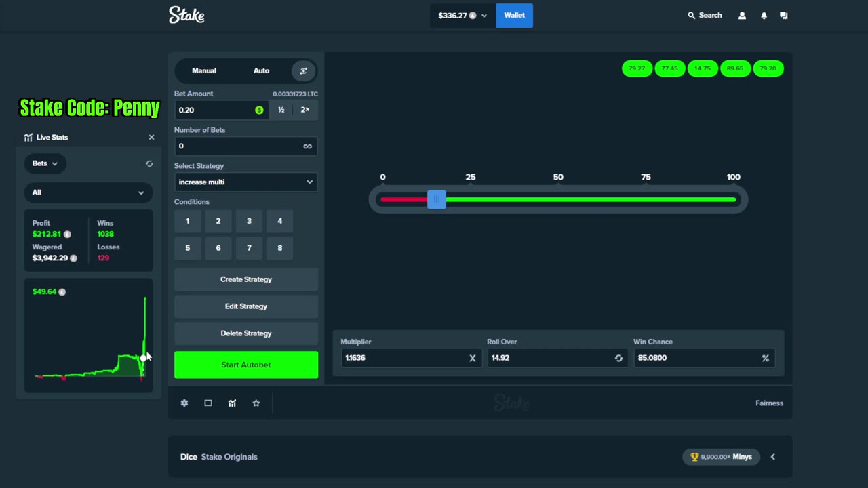Image resolution: width=868 pixels, height=488 pixels.
Task: Open the chat icon in header
Action: 784,15
